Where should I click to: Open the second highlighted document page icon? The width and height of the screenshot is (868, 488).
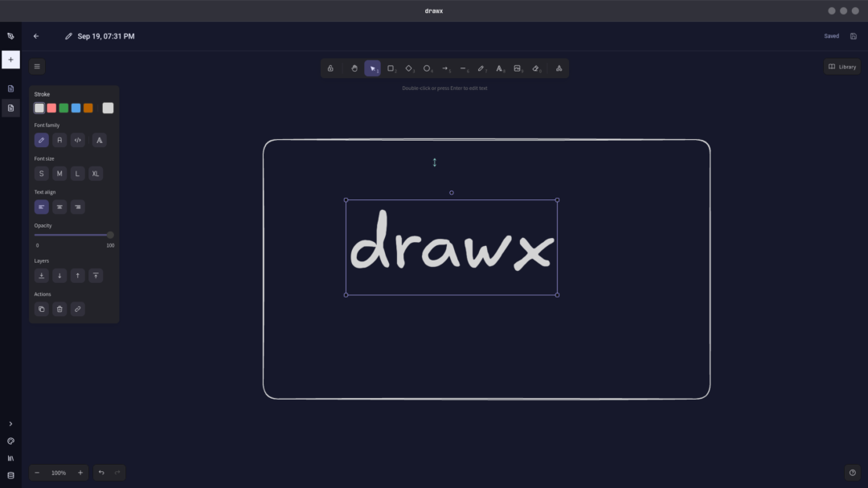click(x=10, y=108)
